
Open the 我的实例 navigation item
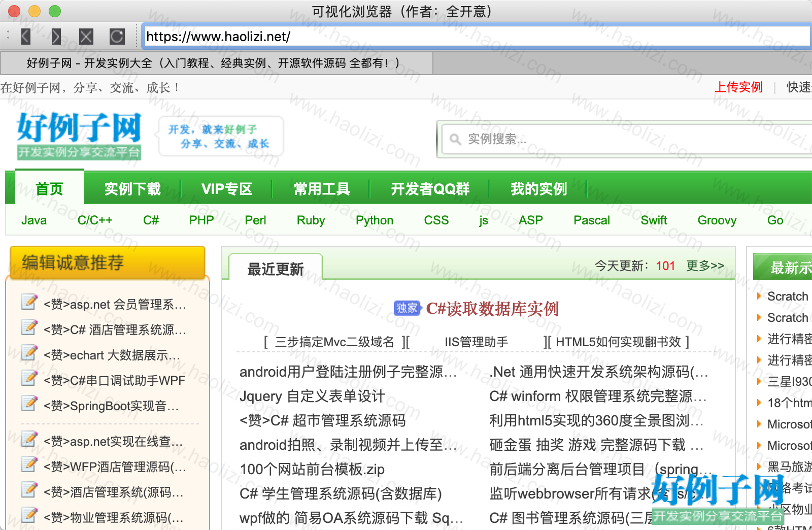coord(538,189)
